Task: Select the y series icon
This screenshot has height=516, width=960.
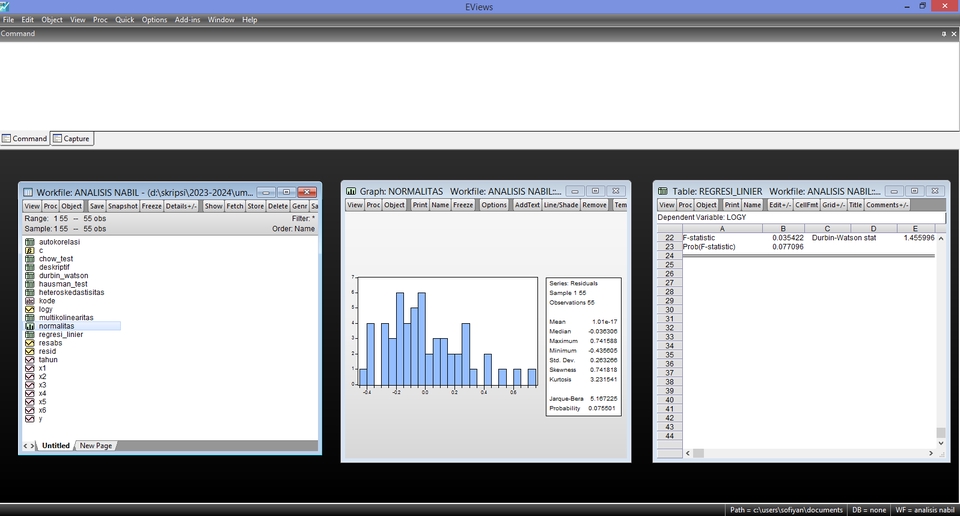Action: pos(29,419)
